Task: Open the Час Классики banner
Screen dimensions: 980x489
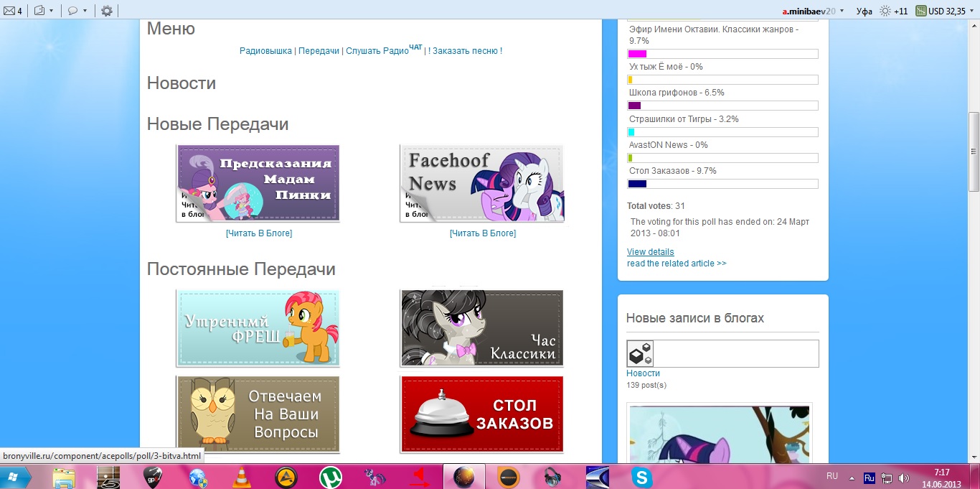Action: tap(482, 328)
